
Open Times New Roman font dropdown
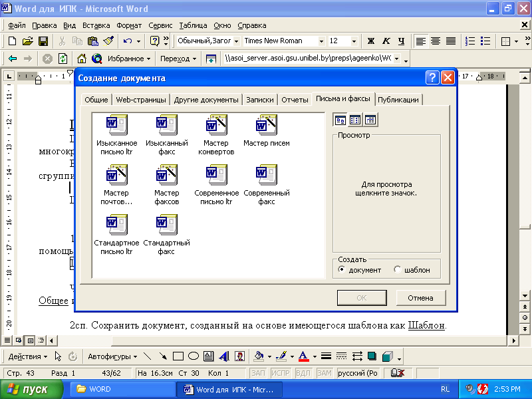[x=321, y=41]
